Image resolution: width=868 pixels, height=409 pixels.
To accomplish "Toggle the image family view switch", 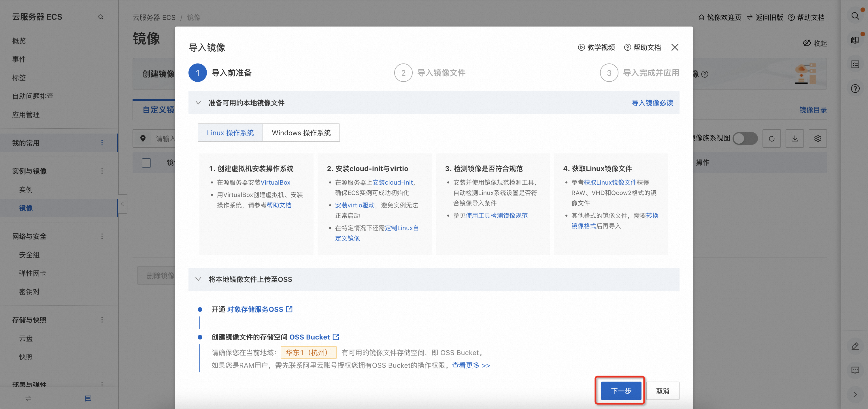I will [x=745, y=138].
